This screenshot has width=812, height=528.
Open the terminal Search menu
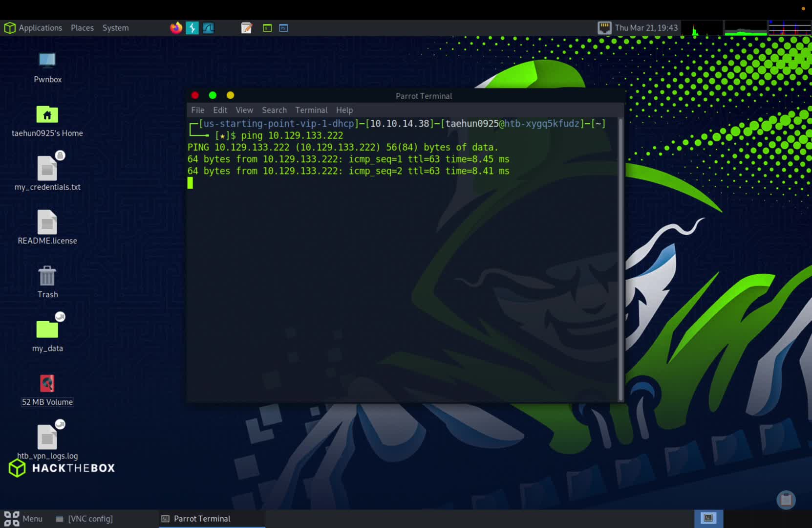274,110
